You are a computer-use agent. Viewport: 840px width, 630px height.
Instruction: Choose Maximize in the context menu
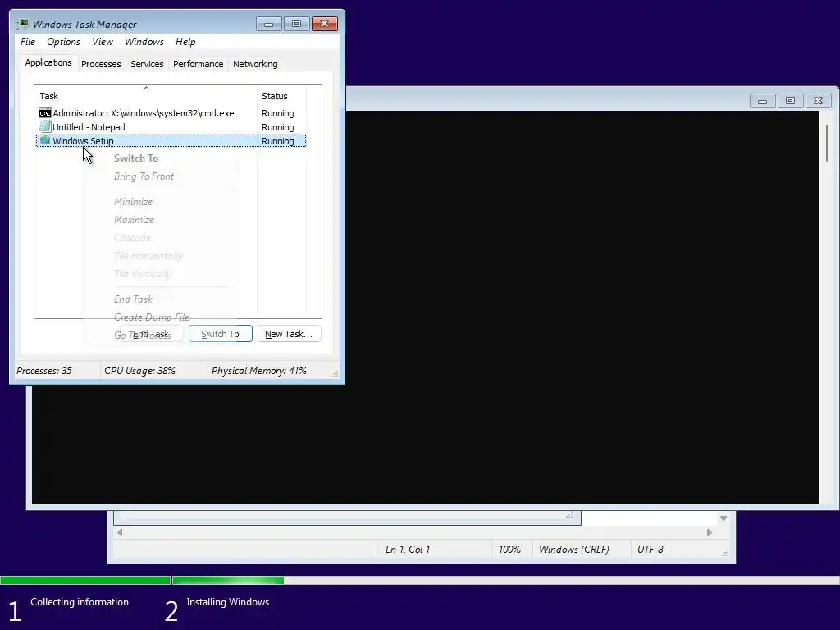tap(134, 220)
